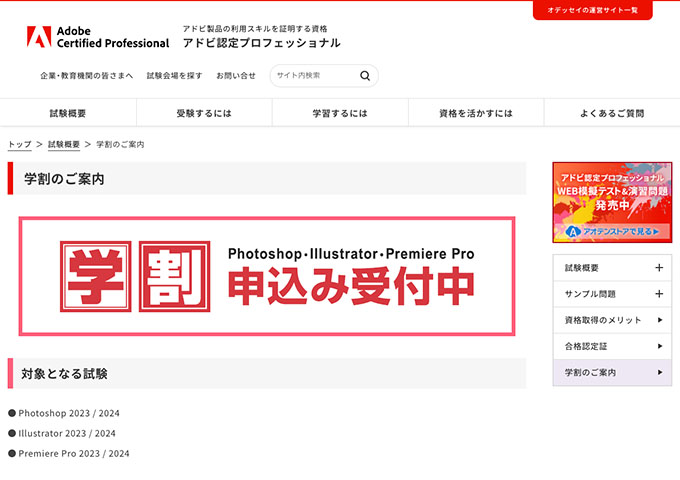Click the 学割 申込み受付中 banner
The height and width of the screenshot is (480, 680).
pos(267,276)
